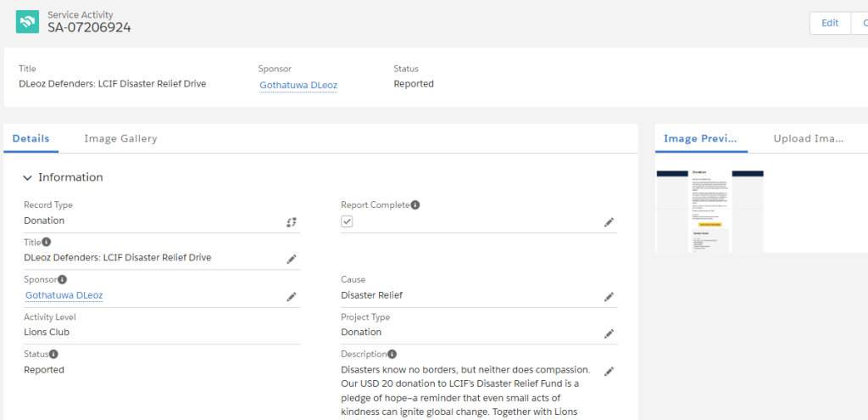The image size is (868, 420).
Task: Open Gothatuwa DLeoz sponsor link in header
Action: [298, 86]
